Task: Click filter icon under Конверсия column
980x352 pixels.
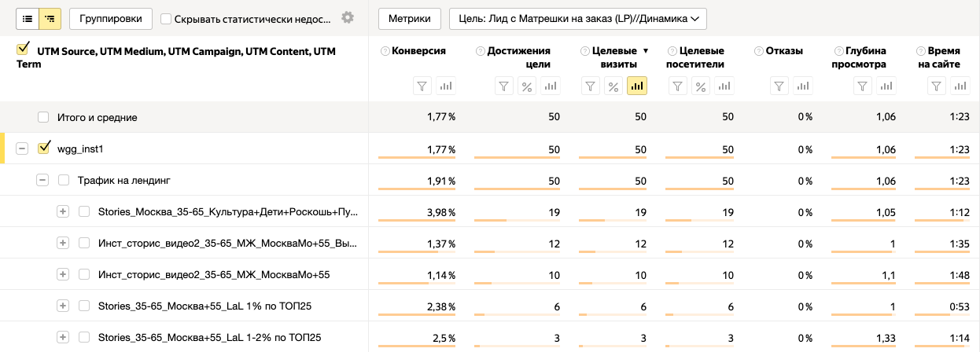Action: 422,86
